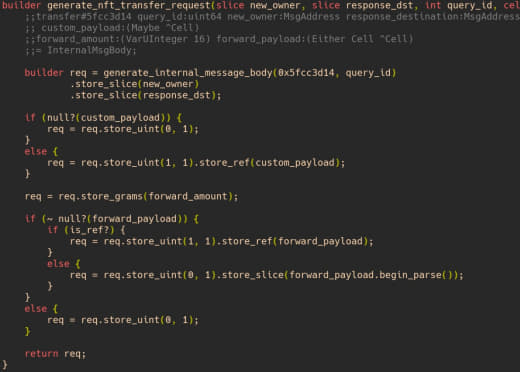Click the null?(forward_payload) condition
The height and width of the screenshot is (372, 520).
tap(120, 219)
